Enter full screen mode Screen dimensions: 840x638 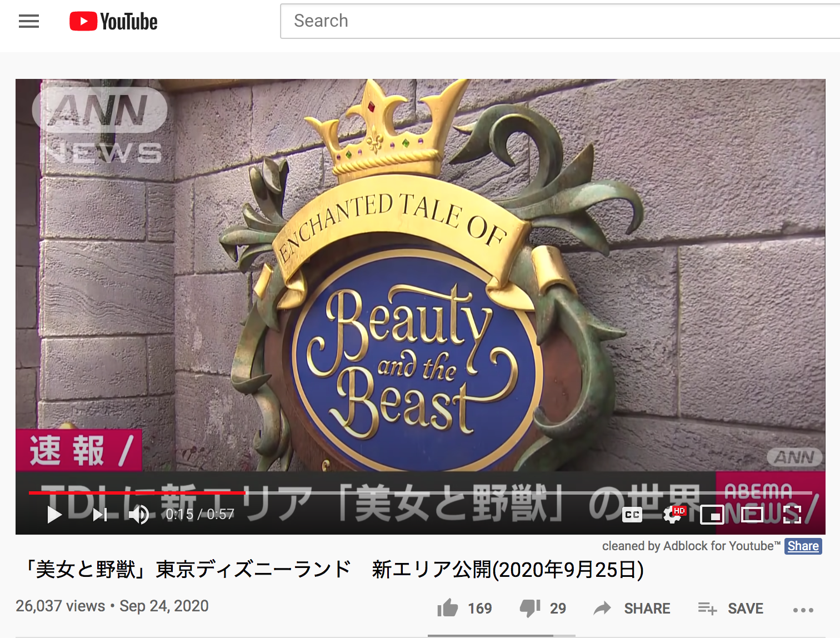(792, 515)
